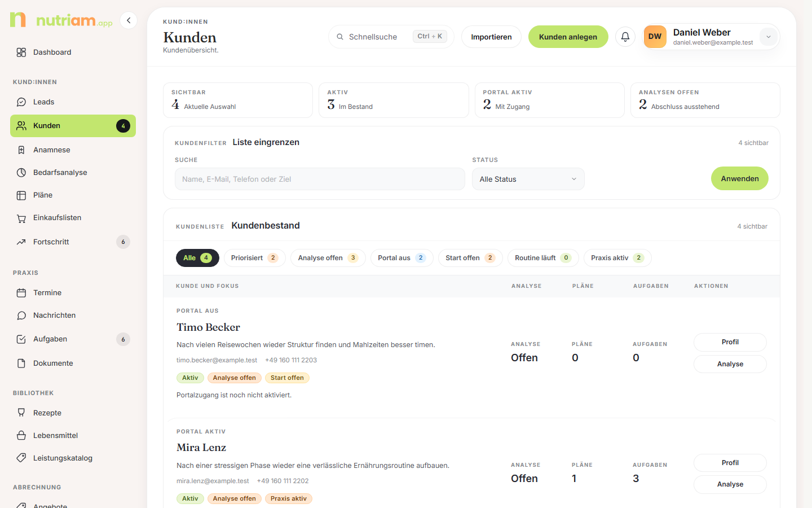Screen dimensions: 812x508
Task: Select the Start offen filter tab
Action: (470, 258)
